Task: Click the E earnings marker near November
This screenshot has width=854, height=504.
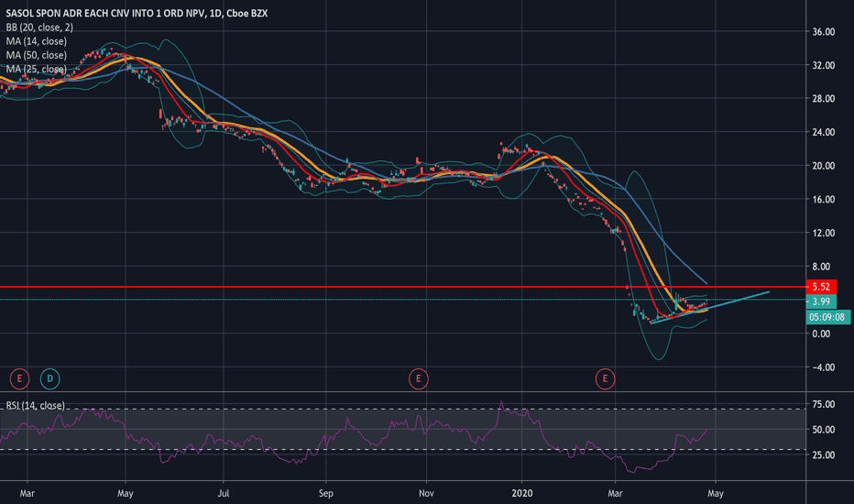Action: pos(418,378)
